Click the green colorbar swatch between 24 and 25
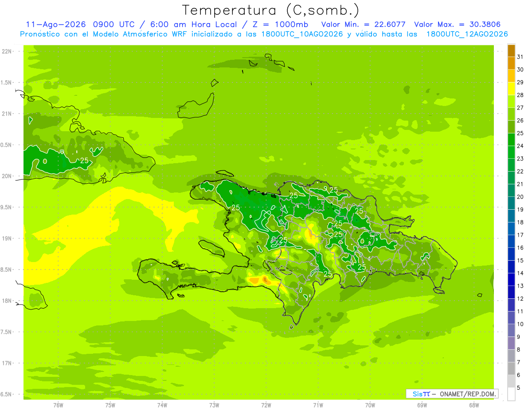This screenshot has width=532, height=411. (x=511, y=140)
